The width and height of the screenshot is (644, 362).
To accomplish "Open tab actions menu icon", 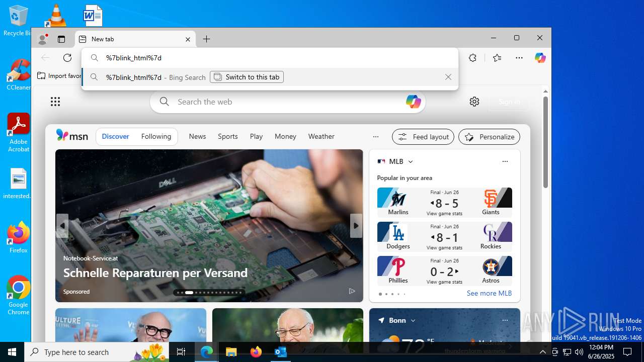I will 61,39.
